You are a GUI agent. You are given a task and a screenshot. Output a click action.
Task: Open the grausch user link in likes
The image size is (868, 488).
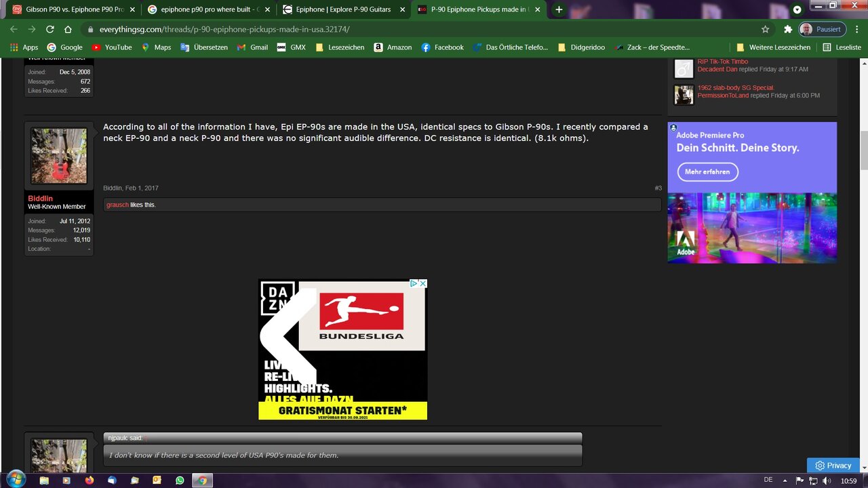click(117, 205)
